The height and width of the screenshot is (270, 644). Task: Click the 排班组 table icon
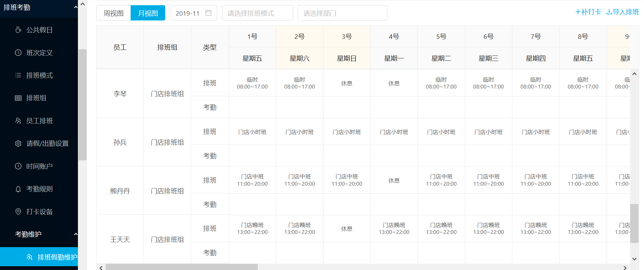pyautogui.click(x=18, y=98)
